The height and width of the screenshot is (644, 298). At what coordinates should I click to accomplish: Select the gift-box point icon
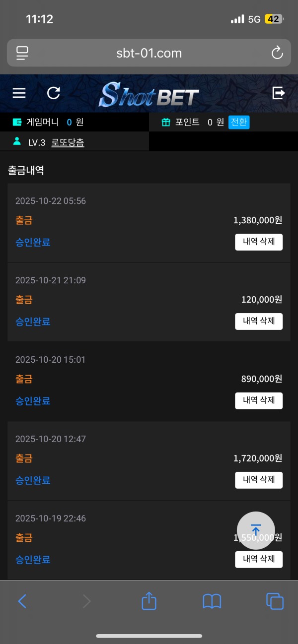165,122
